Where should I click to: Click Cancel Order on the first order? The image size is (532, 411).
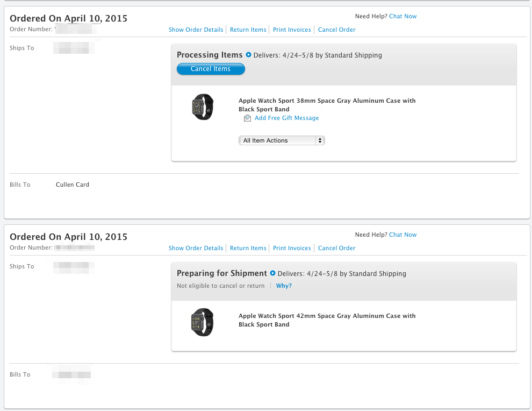(336, 30)
